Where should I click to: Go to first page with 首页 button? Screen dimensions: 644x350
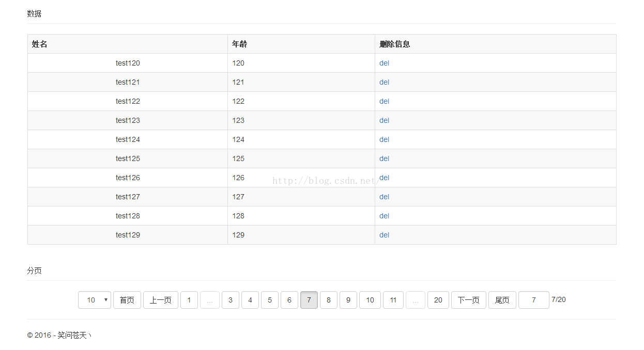(x=127, y=300)
